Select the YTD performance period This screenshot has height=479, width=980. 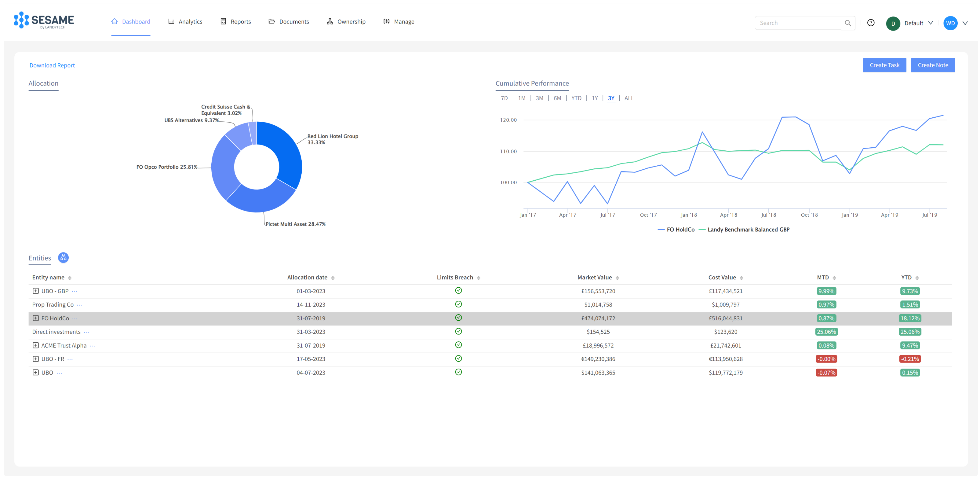576,98
